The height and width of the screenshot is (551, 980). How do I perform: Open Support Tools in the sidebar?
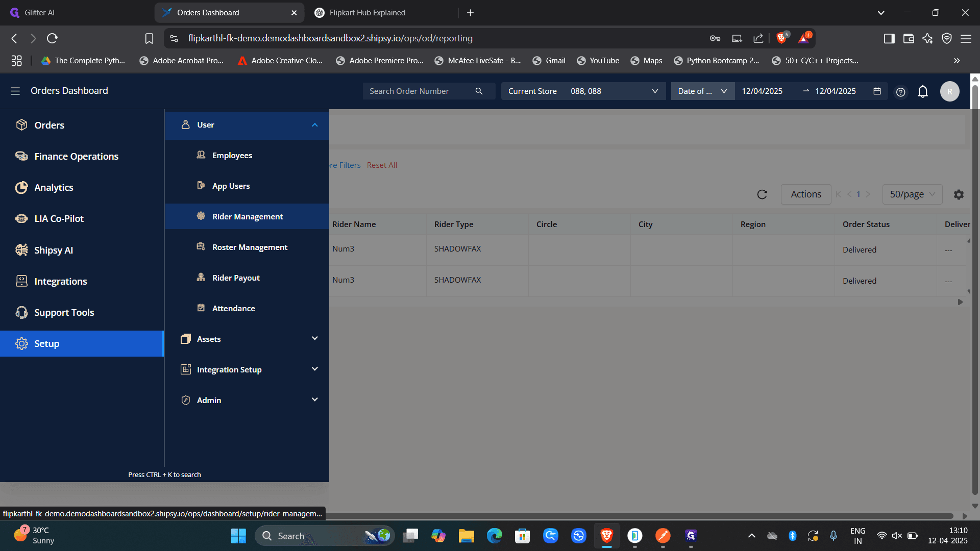[x=82, y=312]
